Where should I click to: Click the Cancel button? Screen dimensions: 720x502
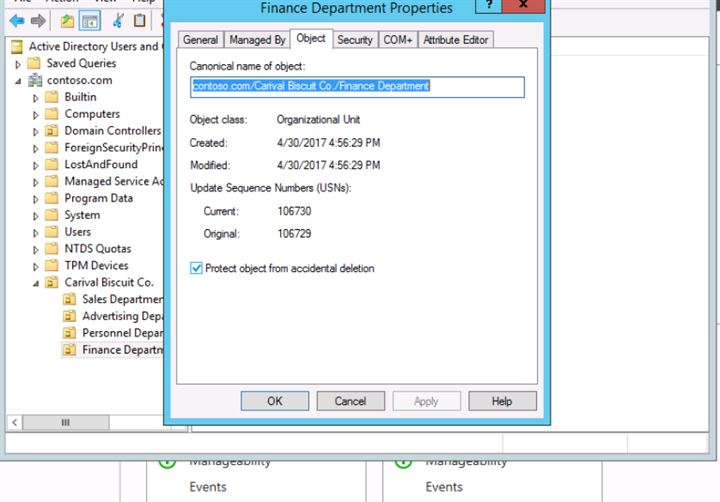click(350, 401)
